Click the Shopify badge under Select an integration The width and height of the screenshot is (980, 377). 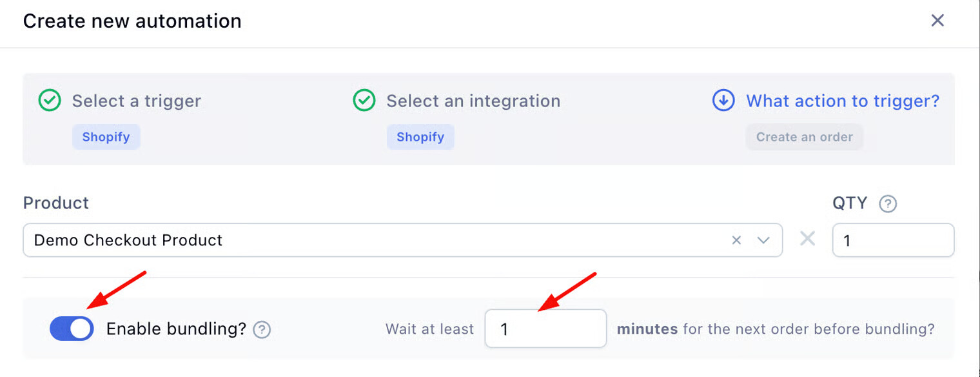[x=420, y=137]
